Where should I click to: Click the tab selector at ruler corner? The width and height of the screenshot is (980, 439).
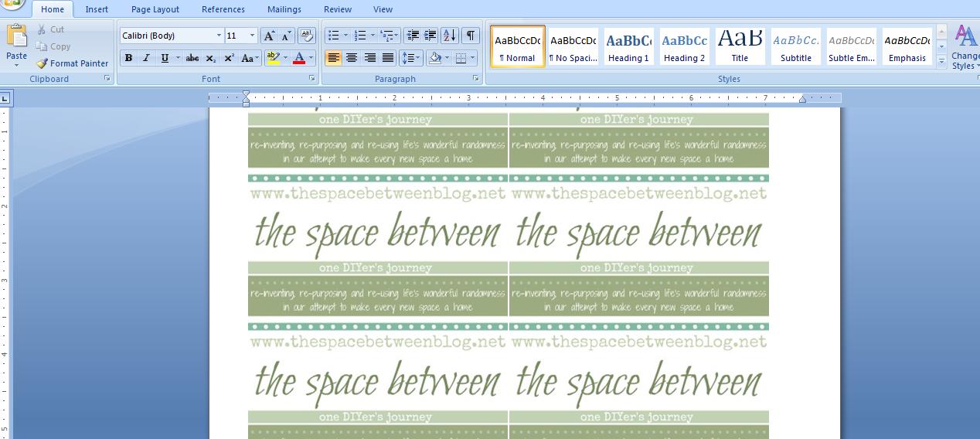pyautogui.click(x=5, y=98)
